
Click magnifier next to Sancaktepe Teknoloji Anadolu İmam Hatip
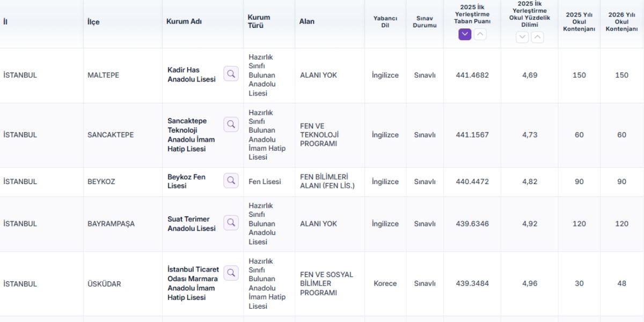coord(231,125)
